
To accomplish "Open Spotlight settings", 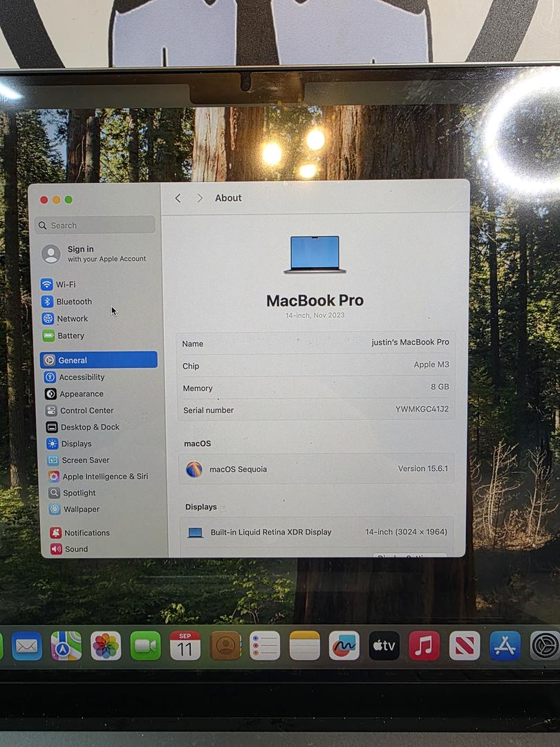I will coord(73,493).
